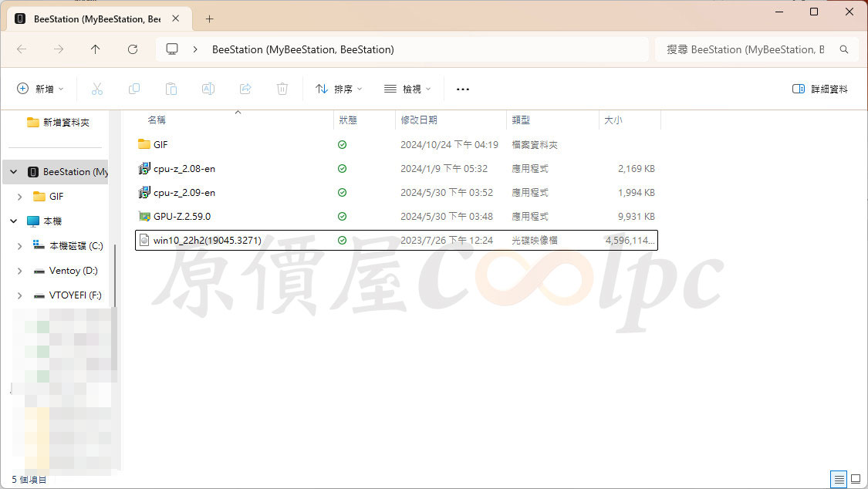Sort by 大小 column header

613,120
